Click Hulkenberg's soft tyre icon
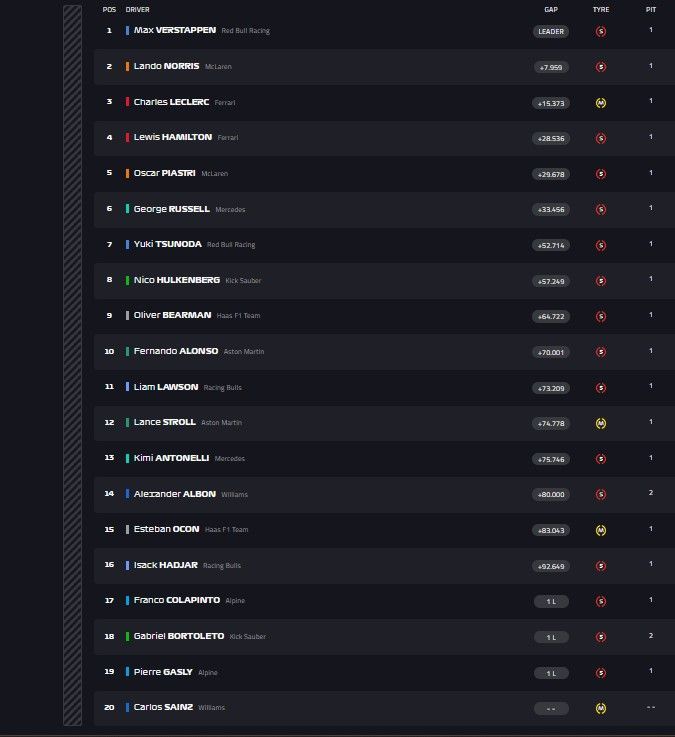The image size is (675, 737). click(600, 281)
